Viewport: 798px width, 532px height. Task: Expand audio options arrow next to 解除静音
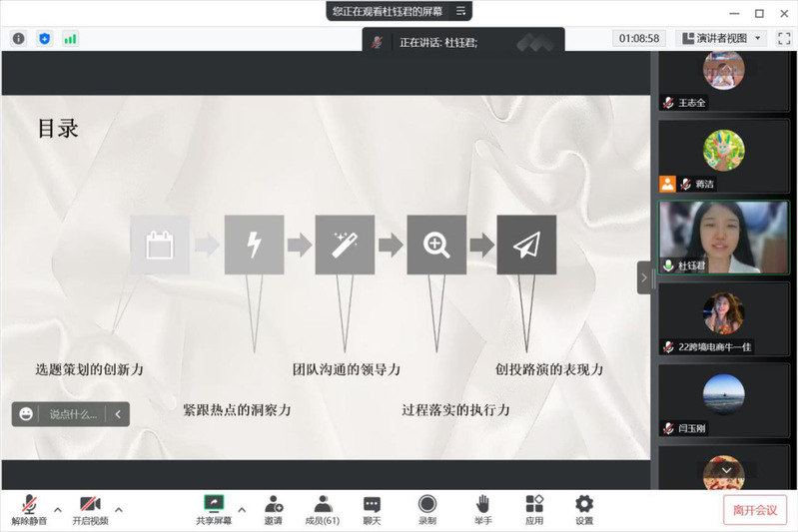point(58,509)
